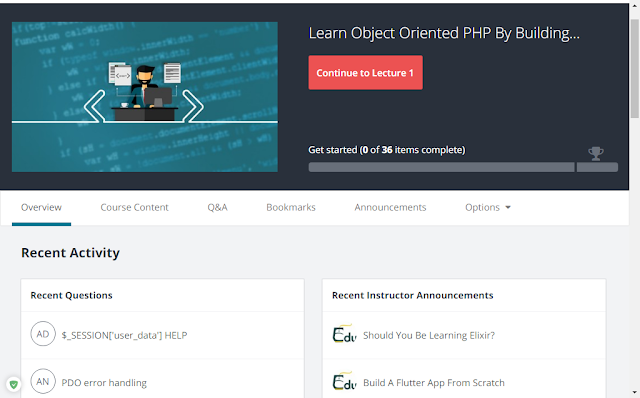This screenshot has width=640, height=398.
Task: Open Build A Flutter App From Scratch
Action: pyautogui.click(x=434, y=383)
